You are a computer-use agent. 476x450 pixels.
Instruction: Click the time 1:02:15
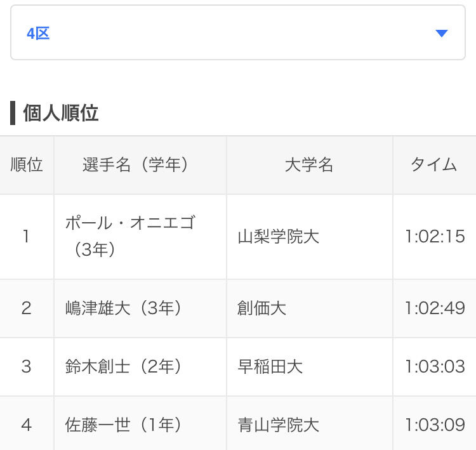435,237
